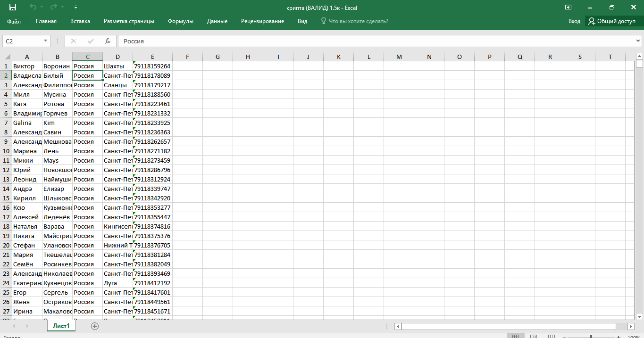Select cell E1 with number 79118159264
The height and width of the screenshot is (338, 644).
tap(152, 66)
